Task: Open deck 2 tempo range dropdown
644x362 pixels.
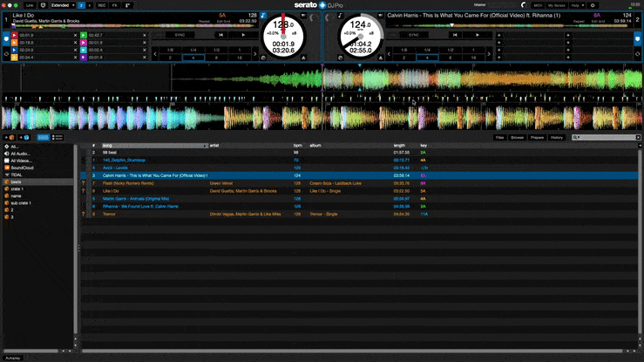Action: [x=380, y=16]
